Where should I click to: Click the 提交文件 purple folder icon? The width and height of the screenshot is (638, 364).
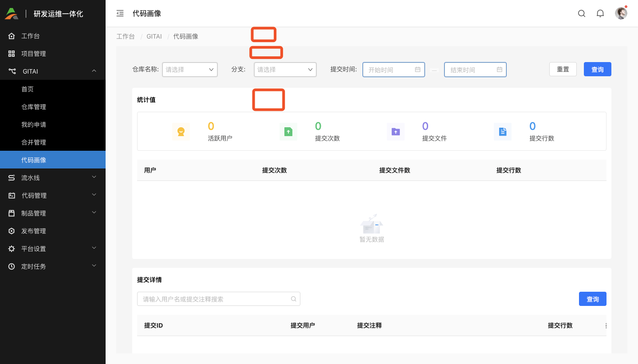[x=396, y=132]
